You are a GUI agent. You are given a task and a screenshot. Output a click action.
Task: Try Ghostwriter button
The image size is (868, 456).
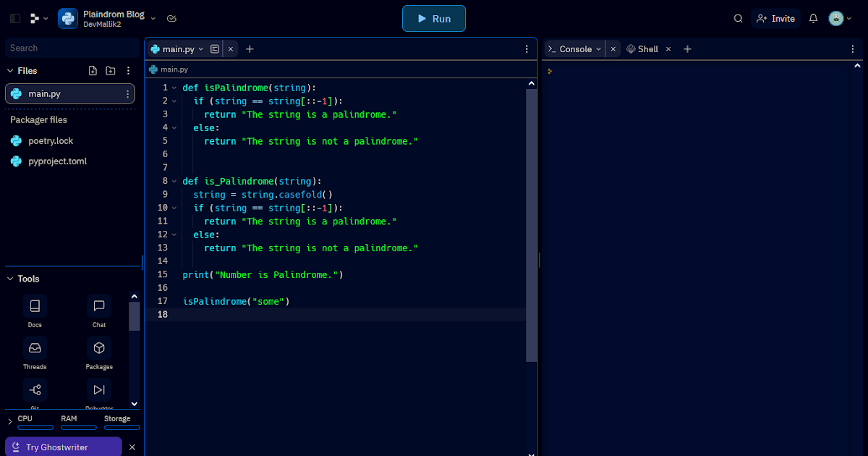64,447
